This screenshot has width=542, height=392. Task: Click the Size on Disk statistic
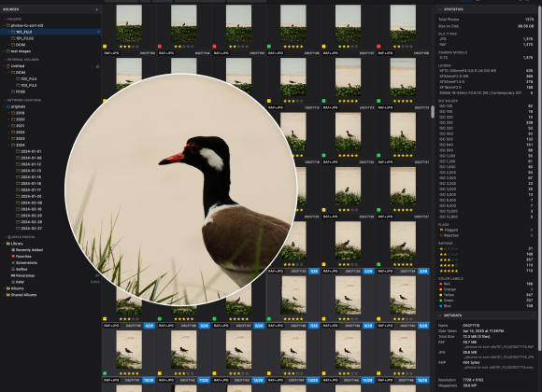pyautogui.click(x=485, y=26)
